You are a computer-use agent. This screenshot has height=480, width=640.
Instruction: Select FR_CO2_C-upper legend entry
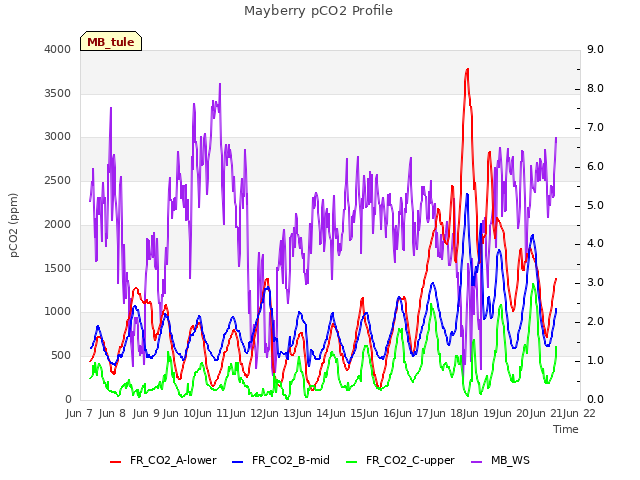tap(400, 460)
